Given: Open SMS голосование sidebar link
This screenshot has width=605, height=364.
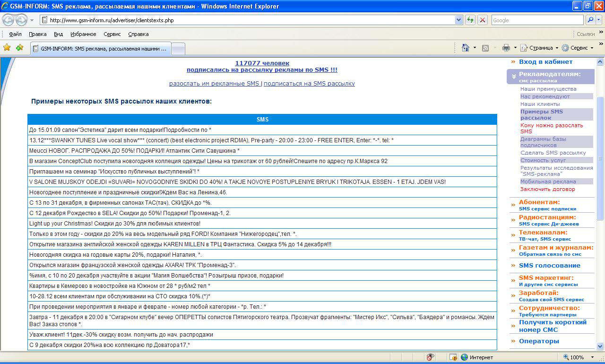Looking at the screenshot, I should click(549, 265).
